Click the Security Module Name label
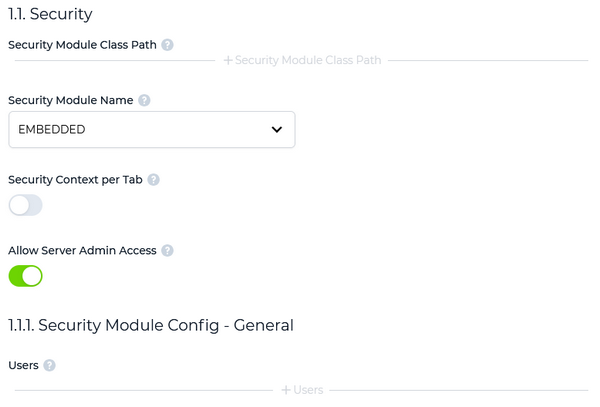The width and height of the screenshot is (600, 407). [71, 100]
